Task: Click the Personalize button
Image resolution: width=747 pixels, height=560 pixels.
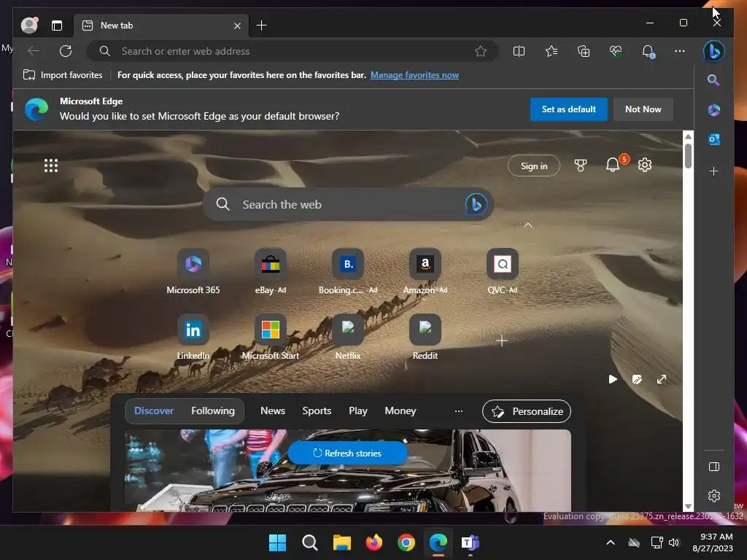Action: tap(527, 411)
